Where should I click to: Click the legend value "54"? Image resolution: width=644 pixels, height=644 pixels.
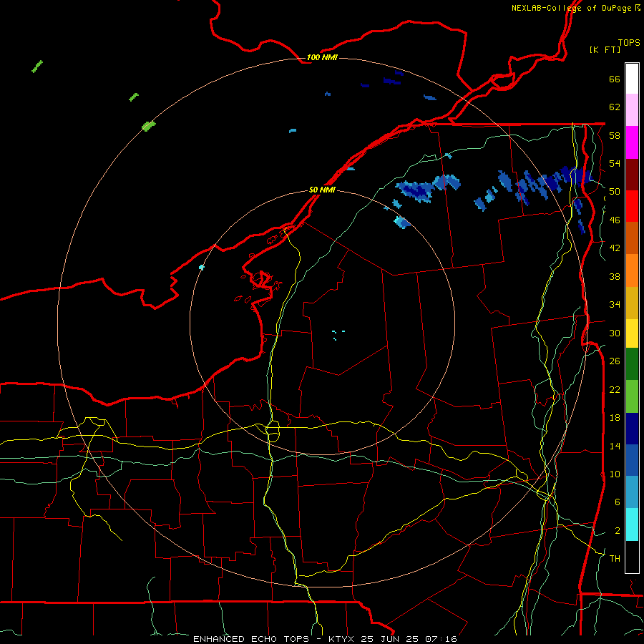[615, 163]
